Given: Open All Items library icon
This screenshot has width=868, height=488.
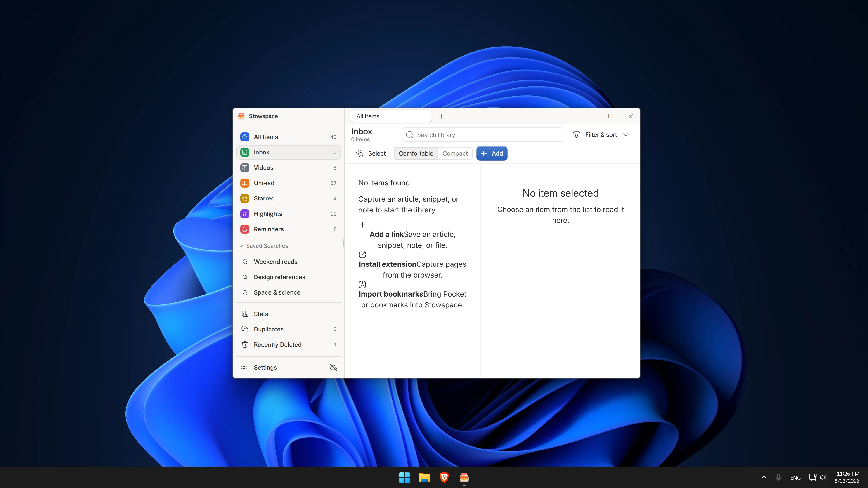Looking at the screenshot, I should pos(245,137).
